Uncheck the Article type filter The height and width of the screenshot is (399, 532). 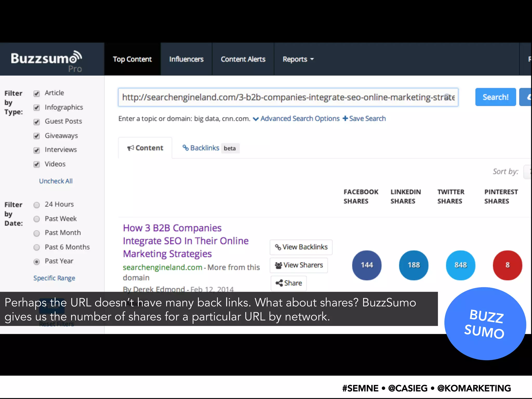(x=37, y=94)
